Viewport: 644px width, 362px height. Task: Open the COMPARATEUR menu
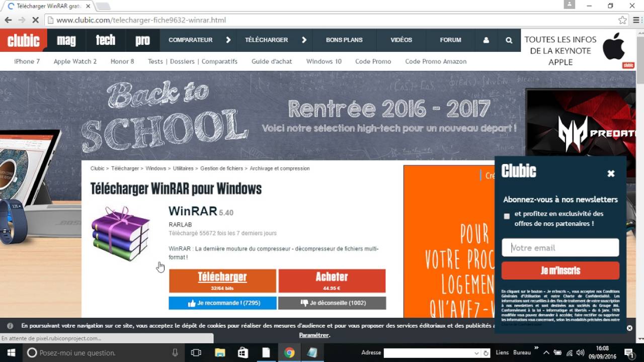191,40
